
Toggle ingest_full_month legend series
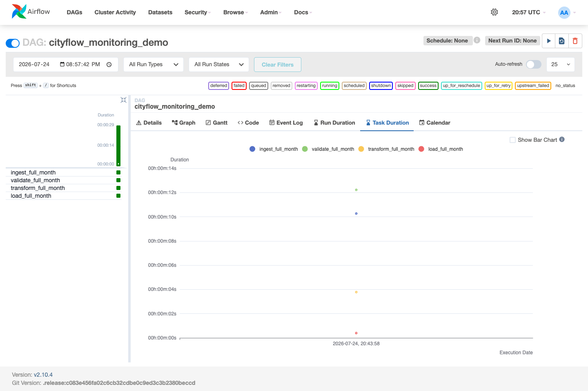click(x=274, y=149)
